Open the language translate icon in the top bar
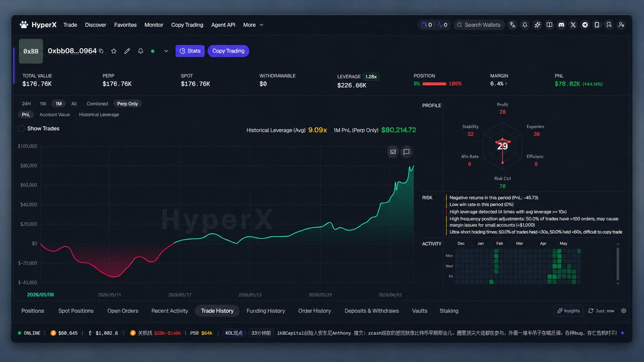Viewport: 644px width, 362px height. [x=513, y=25]
